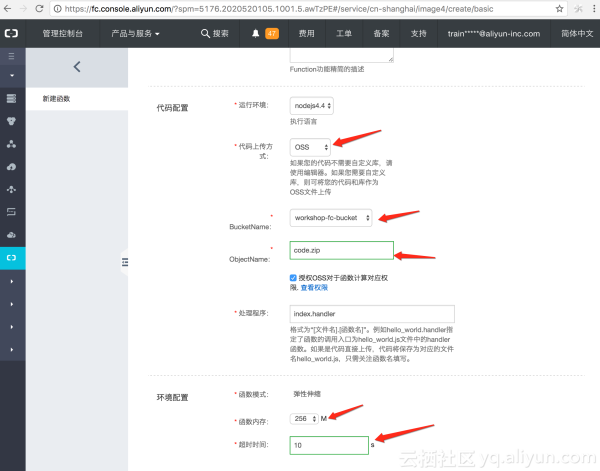The image size is (600, 471).
Task: Expand the workshop-fc-bucket BucketName dropdown
Action: [331, 217]
